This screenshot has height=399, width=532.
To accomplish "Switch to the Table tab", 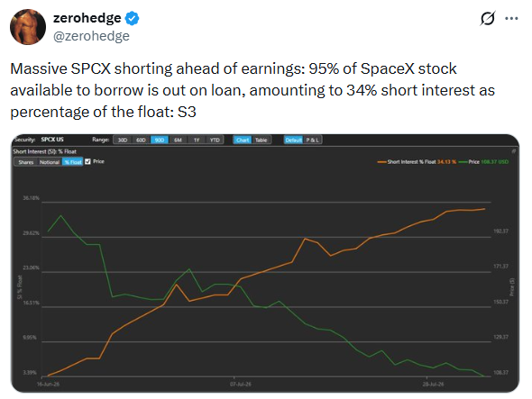I will 261,140.
